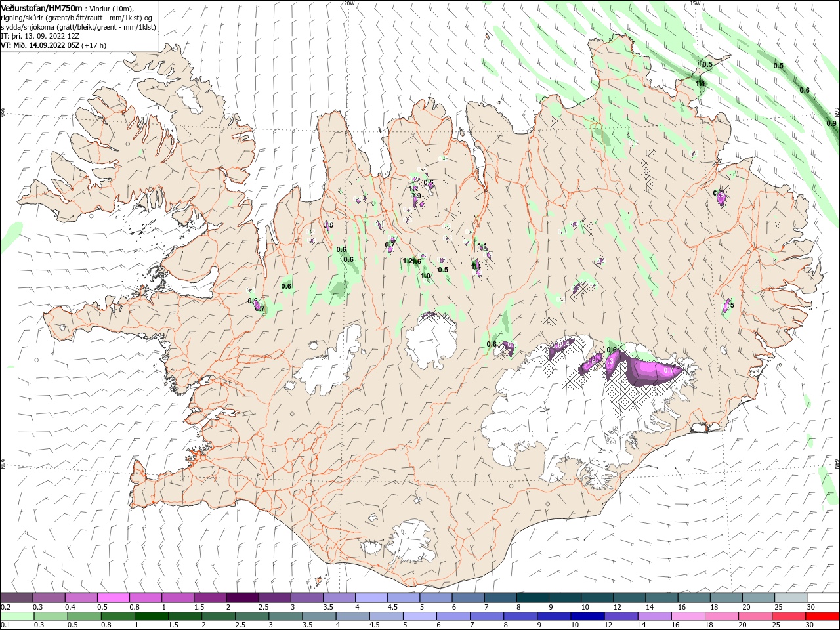Select the violet 12 swatch on lower scale
The height and width of the screenshot is (630, 840).
pyautogui.click(x=620, y=616)
